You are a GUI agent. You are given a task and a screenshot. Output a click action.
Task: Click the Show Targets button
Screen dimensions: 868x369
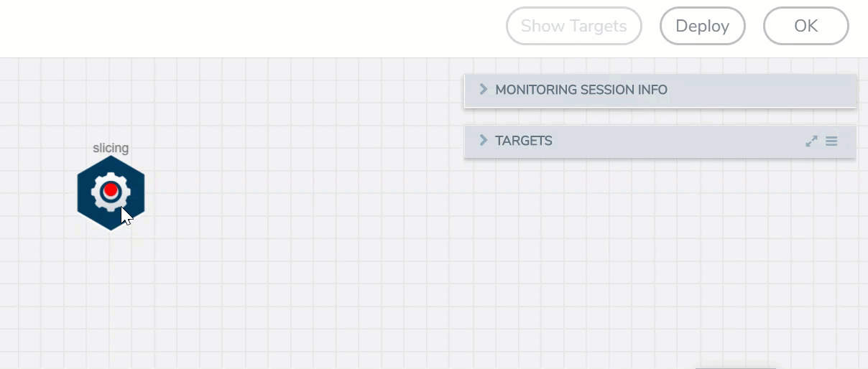573,26
